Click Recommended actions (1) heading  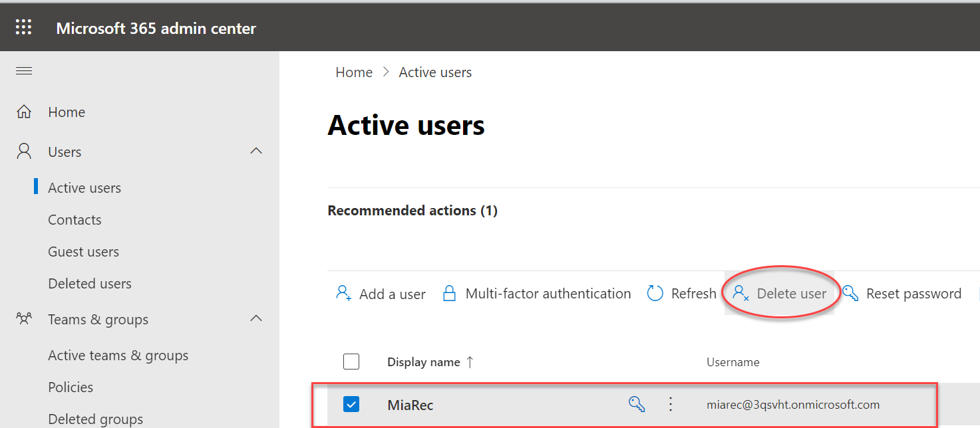click(412, 211)
